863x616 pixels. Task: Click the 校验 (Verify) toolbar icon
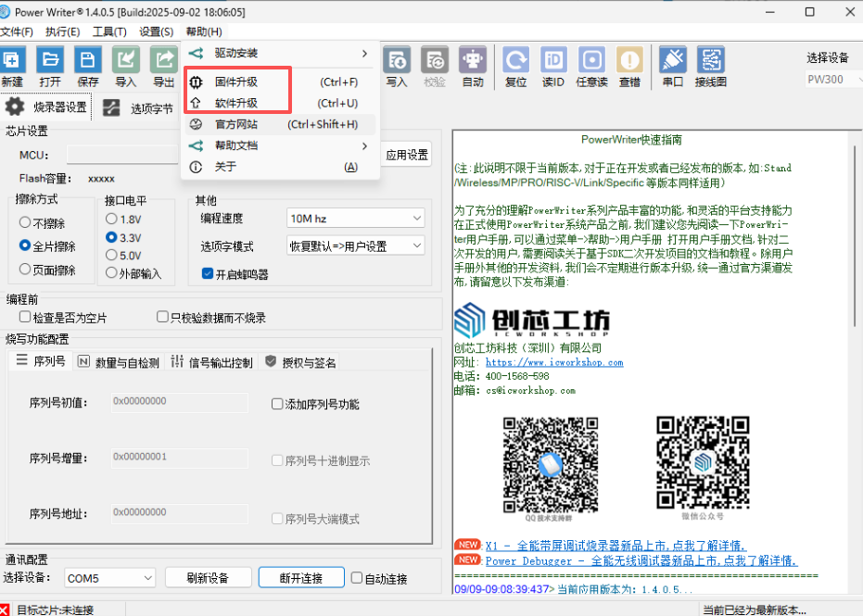coord(435,59)
